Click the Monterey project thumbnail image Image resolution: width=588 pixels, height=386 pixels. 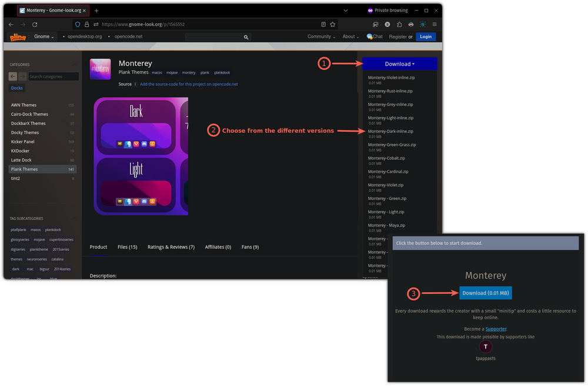click(100, 69)
